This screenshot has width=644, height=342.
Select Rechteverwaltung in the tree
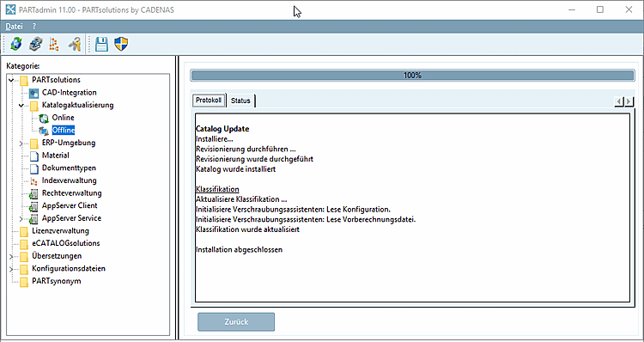coord(71,193)
